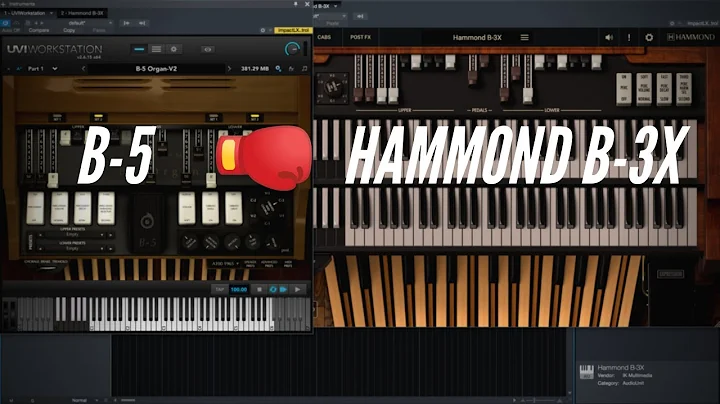Open UVI Workstation single-part view
Image resolution: width=720 pixels, height=404 pixels.
coord(139,49)
